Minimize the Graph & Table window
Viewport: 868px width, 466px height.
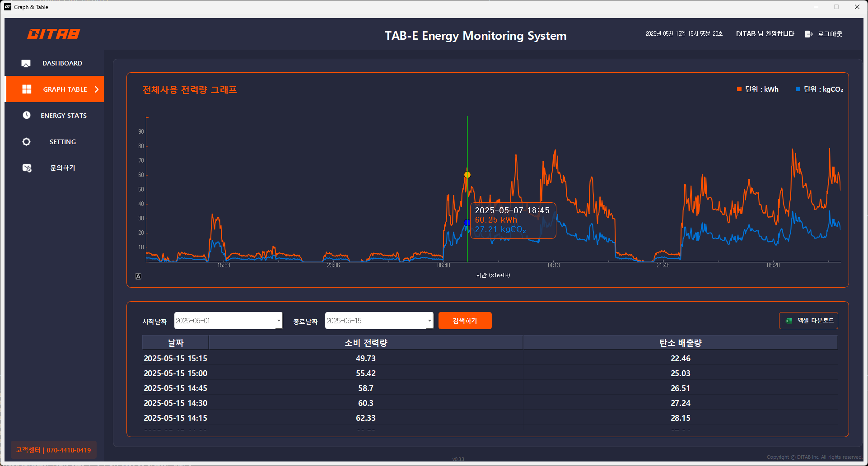tap(816, 7)
